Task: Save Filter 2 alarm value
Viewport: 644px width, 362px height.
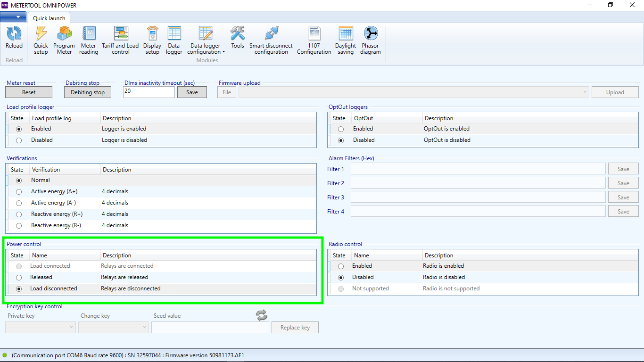Action: [623, 183]
